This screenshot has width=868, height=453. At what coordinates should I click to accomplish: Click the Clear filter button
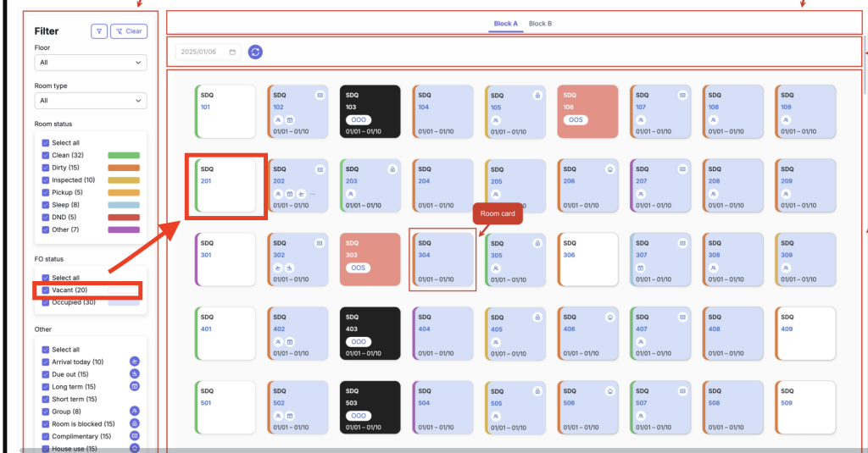coord(129,31)
